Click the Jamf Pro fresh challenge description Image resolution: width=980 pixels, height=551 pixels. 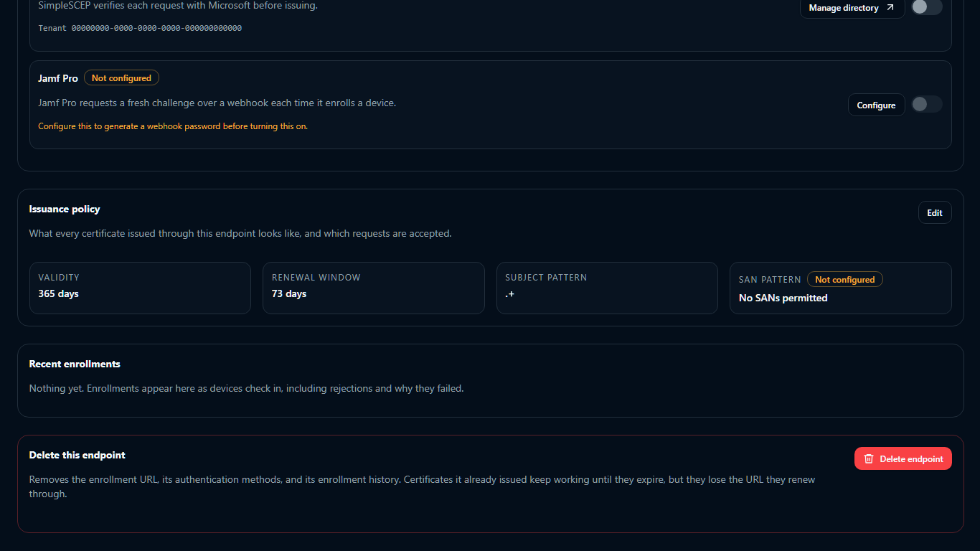217,103
